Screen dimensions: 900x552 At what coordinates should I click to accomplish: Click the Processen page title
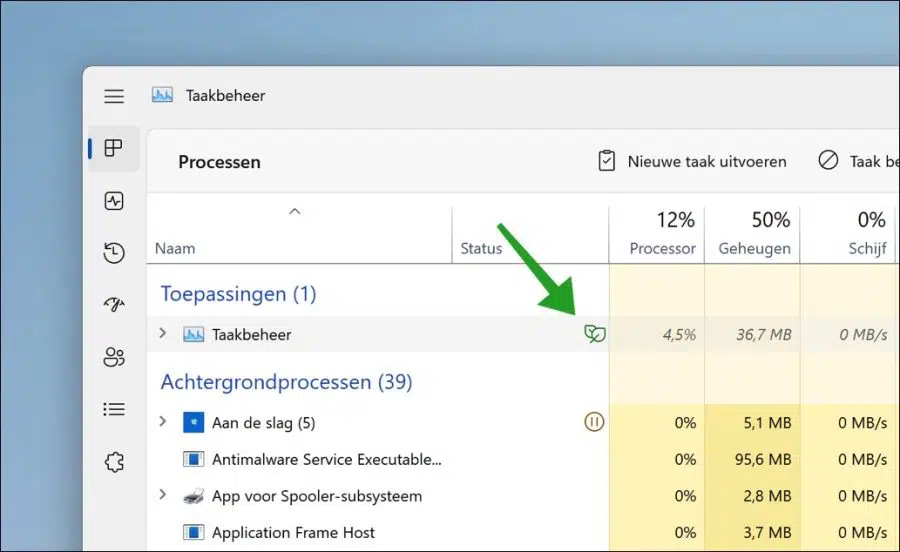click(x=219, y=162)
